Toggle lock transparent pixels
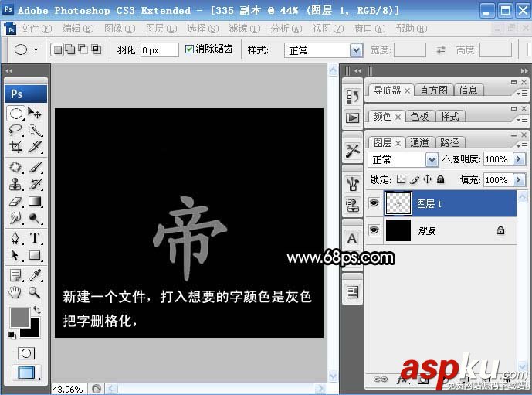Viewport: 532px width, 395px height. tap(401, 179)
